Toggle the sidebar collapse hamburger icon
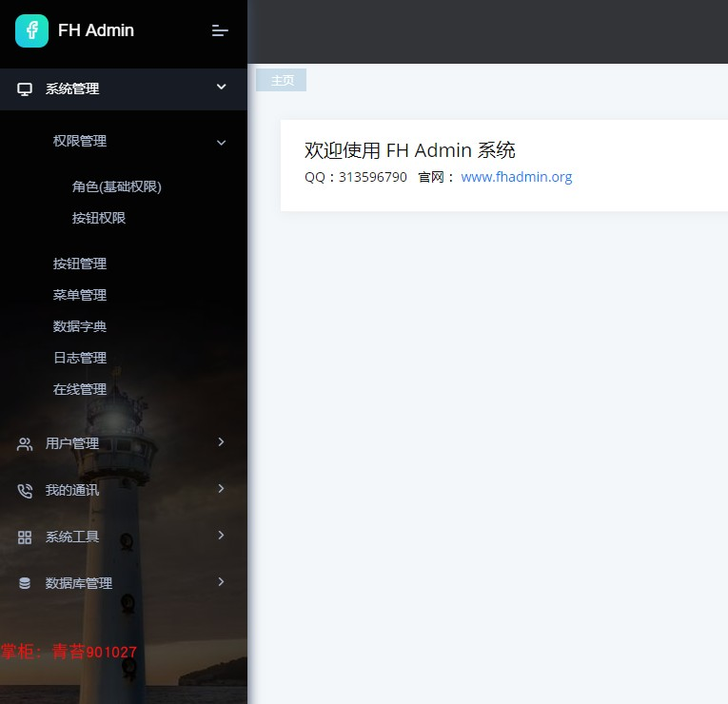Viewport: 728px width, 704px height. click(x=220, y=30)
